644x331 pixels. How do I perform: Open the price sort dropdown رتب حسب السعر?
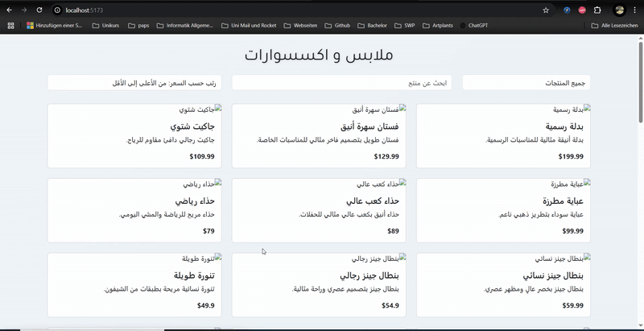134,83
